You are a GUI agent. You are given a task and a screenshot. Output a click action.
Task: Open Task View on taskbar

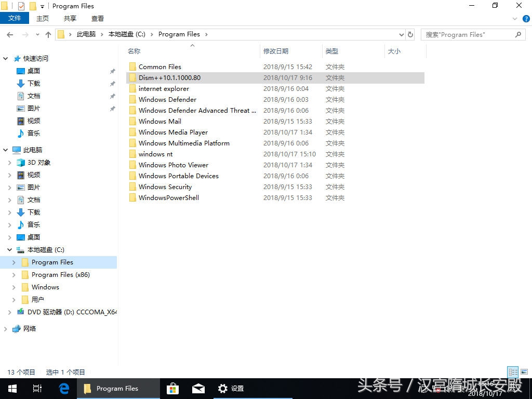pos(37,389)
